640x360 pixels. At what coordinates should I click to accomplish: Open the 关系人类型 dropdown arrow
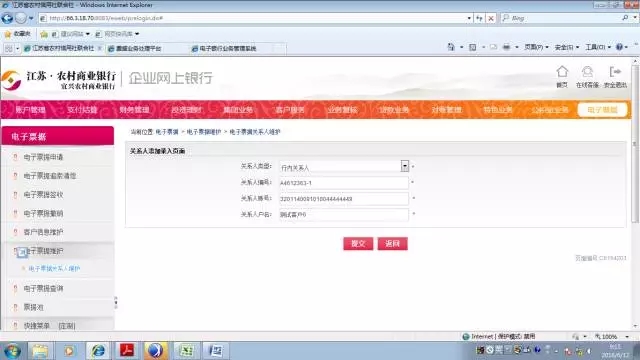pos(404,166)
